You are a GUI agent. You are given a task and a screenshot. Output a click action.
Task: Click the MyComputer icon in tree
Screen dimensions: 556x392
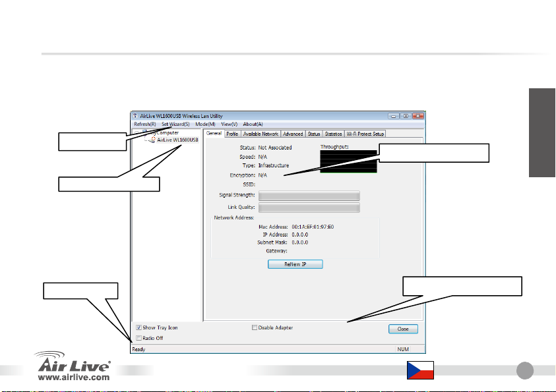(144, 132)
